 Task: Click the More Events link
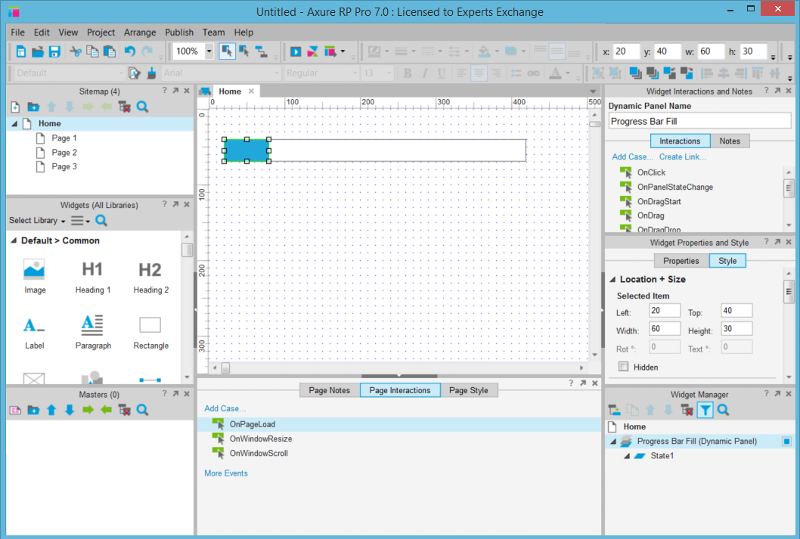pyautogui.click(x=226, y=473)
